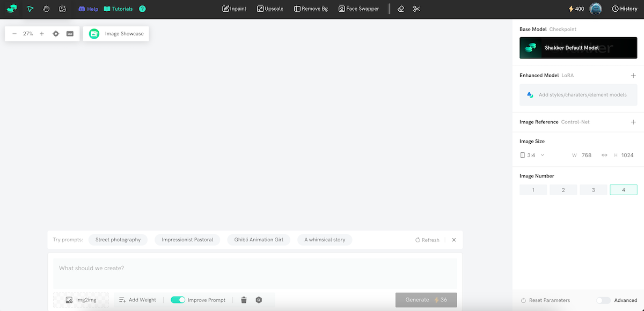
Task: Open the 3:4 aspect ratio dropdown
Action: point(532,155)
